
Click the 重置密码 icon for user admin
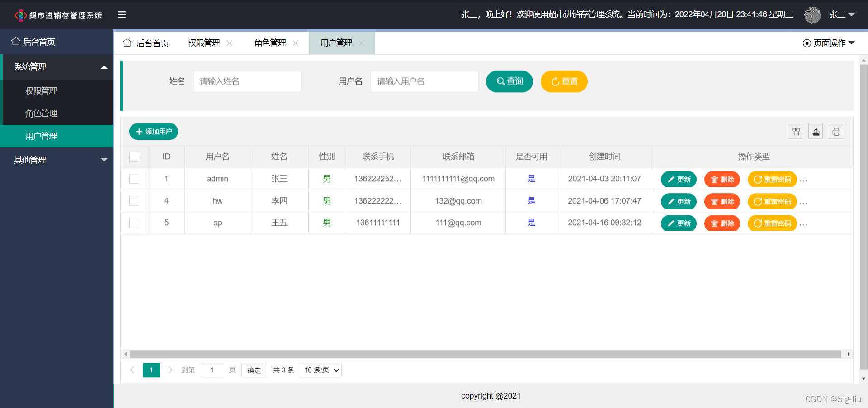(x=758, y=179)
